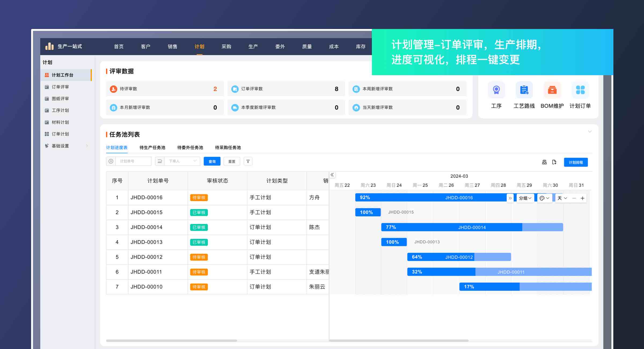Screen dimensions: 644x349
Task: Zoom in Gantt with plus icon
Action: click(x=583, y=198)
